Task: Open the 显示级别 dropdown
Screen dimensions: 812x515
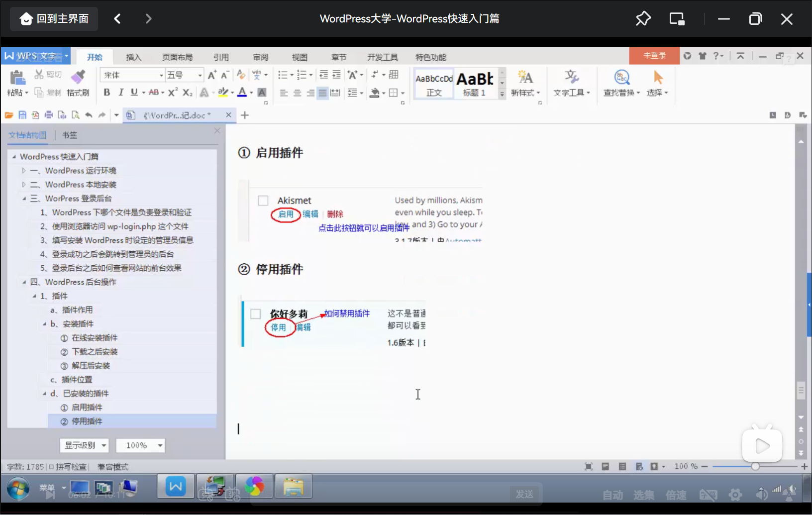Action: [84, 445]
